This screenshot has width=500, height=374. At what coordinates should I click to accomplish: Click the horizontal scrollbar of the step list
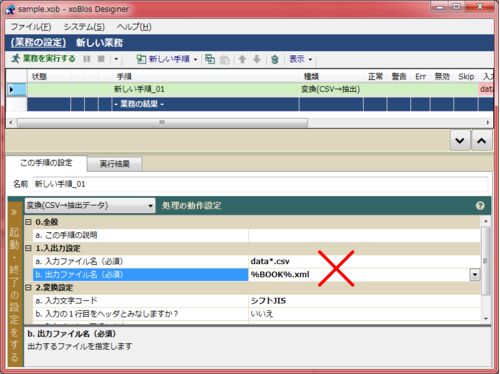(162, 123)
